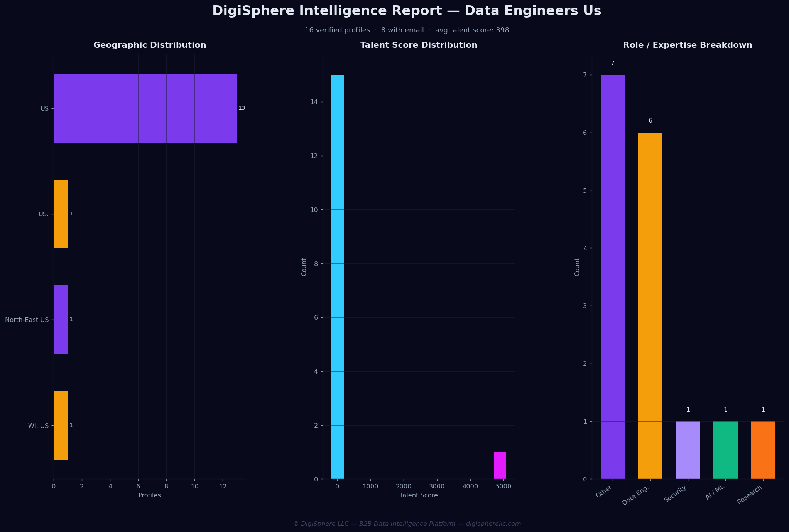Click the value label 13 beside US bar

click(242, 108)
